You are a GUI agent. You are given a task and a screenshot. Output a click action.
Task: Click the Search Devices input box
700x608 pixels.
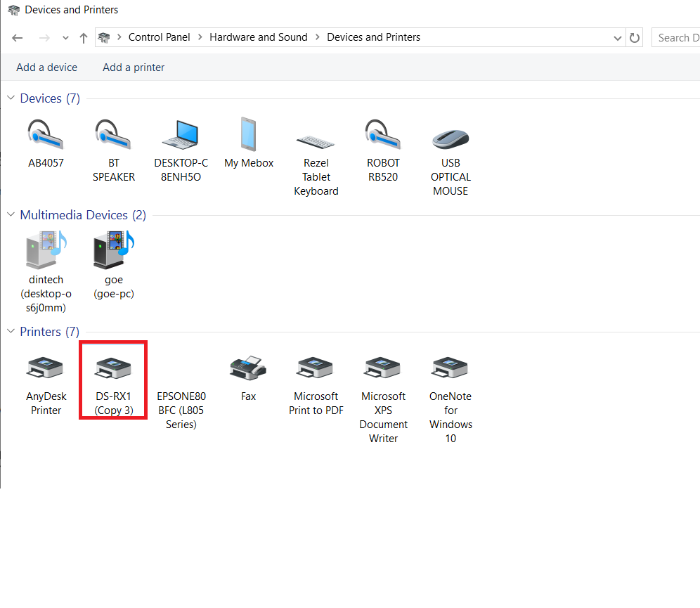pyautogui.click(x=676, y=38)
